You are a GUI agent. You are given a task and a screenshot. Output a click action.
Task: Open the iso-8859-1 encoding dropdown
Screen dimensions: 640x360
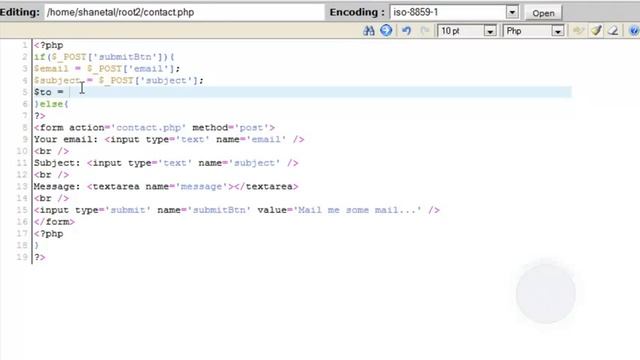pos(512,12)
